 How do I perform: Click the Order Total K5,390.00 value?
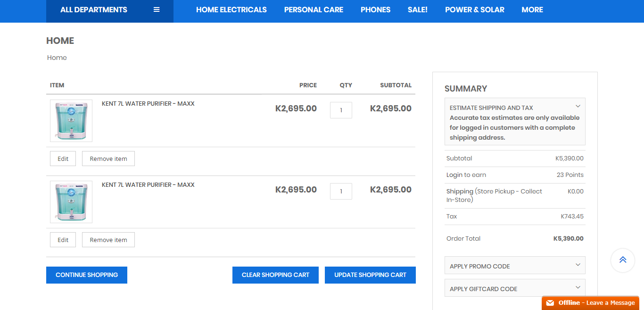click(x=568, y=239)
